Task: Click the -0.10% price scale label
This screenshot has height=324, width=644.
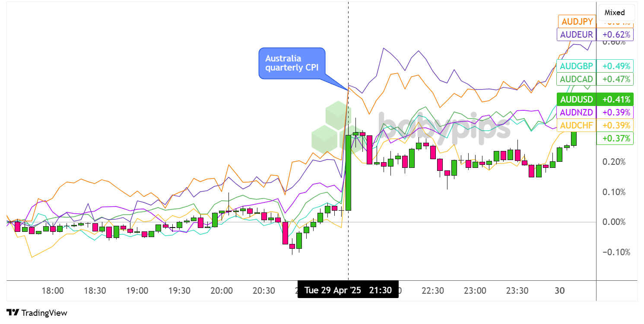Action: coord(613,252)
